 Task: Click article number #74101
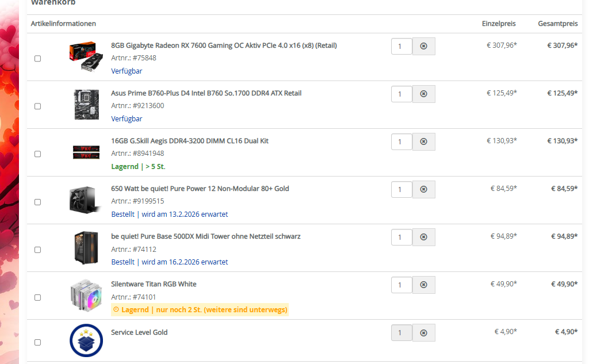click(144, 297)
